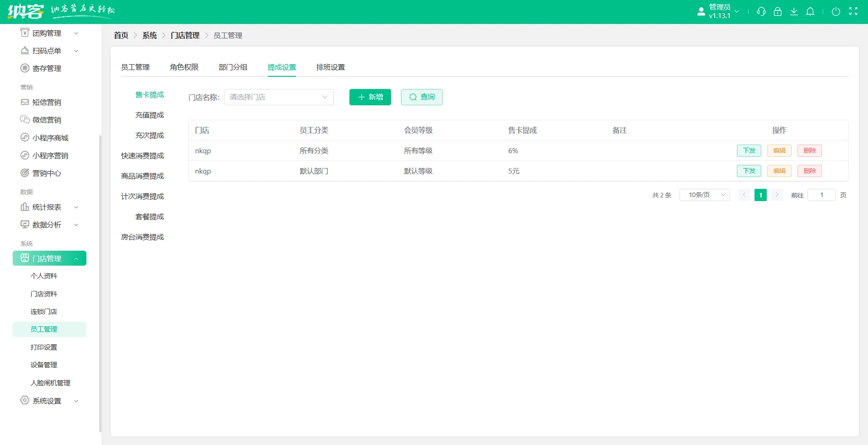Screen dimensions: 868x445
Task: Delete the 5元 commission row
Action: point(809,171)
